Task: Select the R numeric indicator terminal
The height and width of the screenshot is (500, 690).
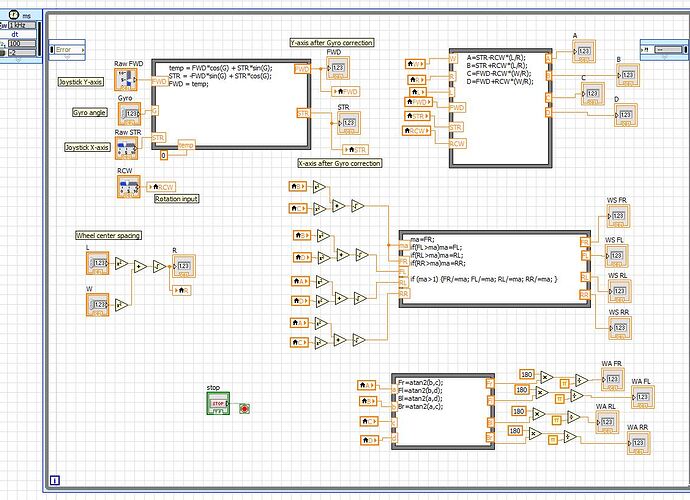Action: pos(184,266)
